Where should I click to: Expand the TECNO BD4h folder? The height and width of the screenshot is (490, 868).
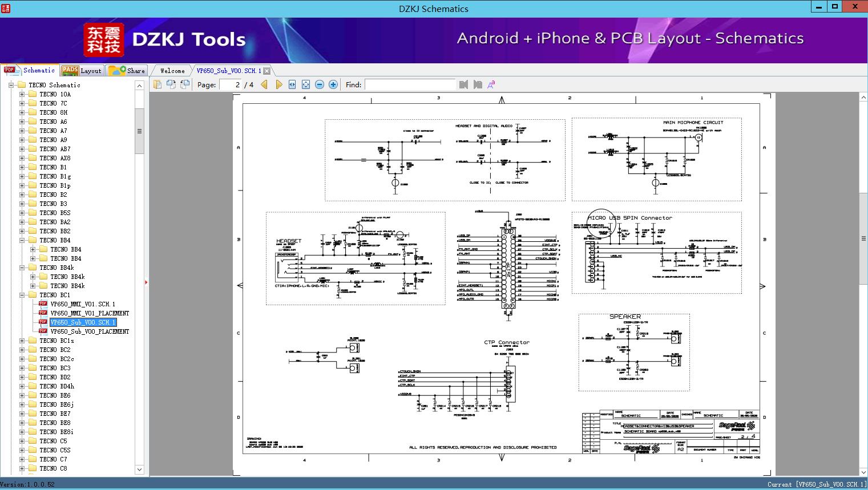(x=22, y=386)
